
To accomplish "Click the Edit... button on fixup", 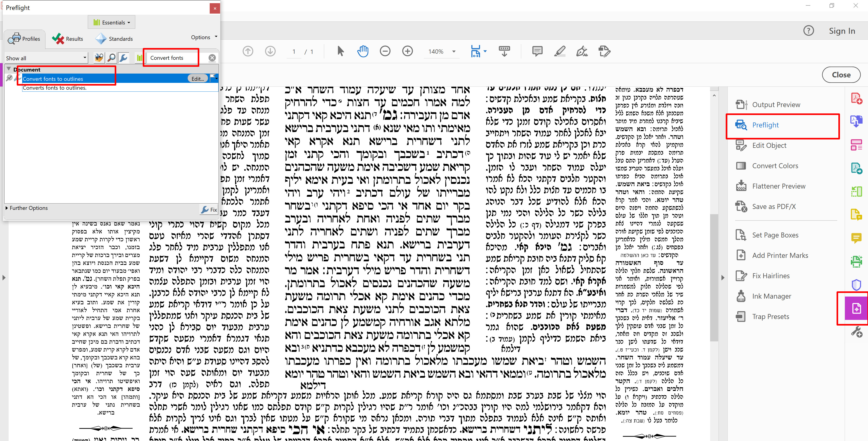I will pos(197,79).
